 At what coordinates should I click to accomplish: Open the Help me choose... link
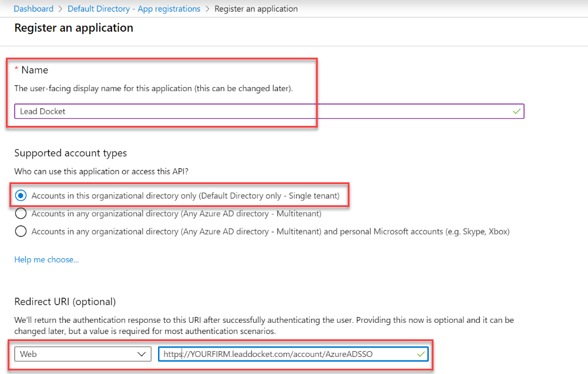click(46, 259)
